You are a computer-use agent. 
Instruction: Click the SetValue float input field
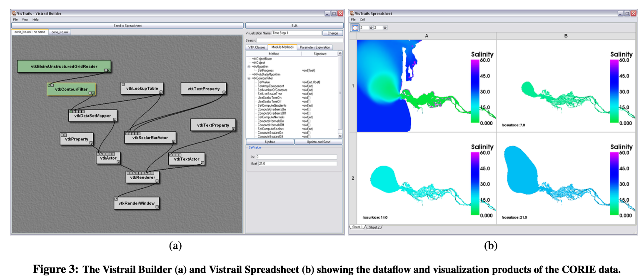[296, 164]
